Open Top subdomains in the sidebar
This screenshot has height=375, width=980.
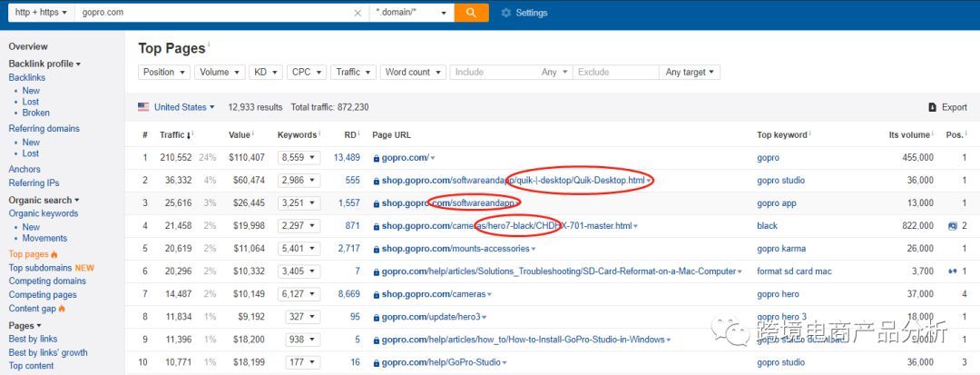coord(41,268)
